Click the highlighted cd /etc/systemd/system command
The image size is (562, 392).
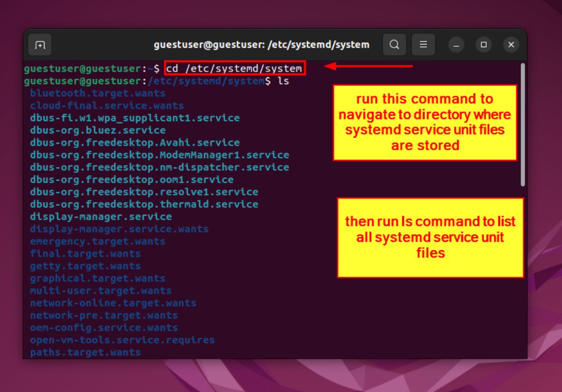click(234, 68)
